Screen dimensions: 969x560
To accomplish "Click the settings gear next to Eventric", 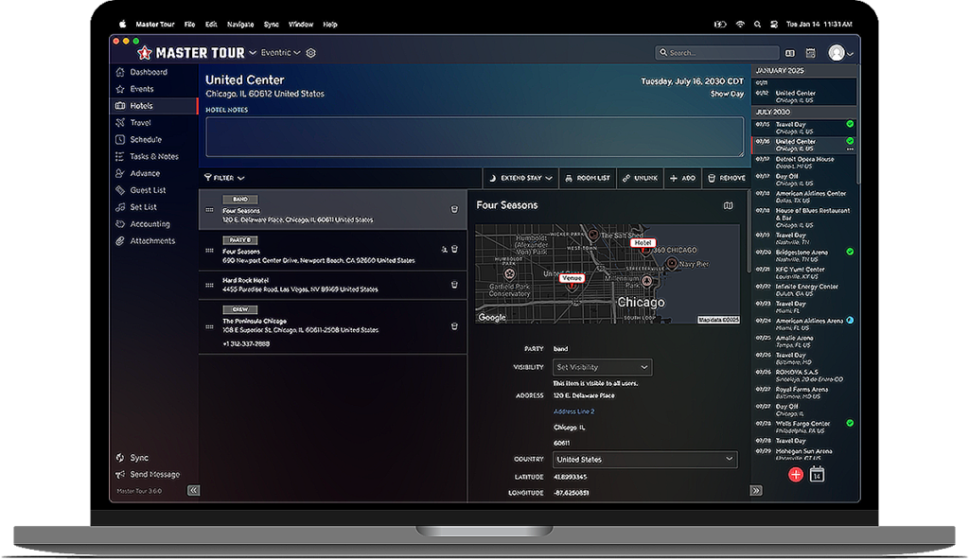I will coord(310,53).
